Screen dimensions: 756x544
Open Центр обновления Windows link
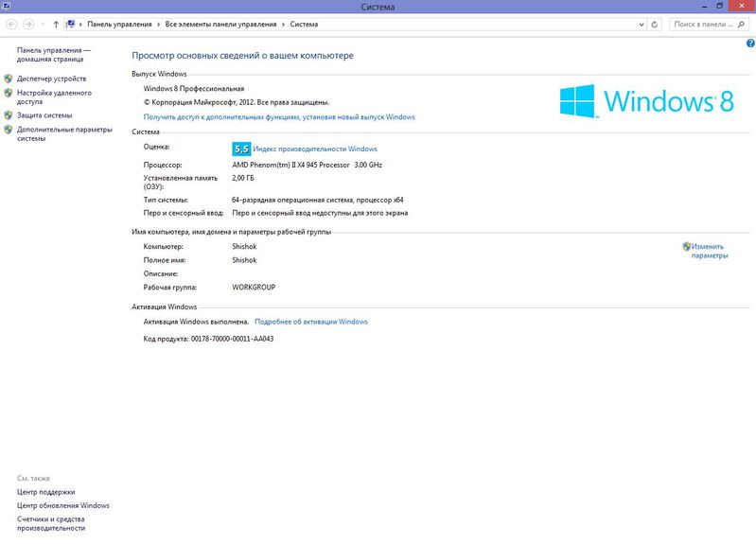(x=63, y=505)
